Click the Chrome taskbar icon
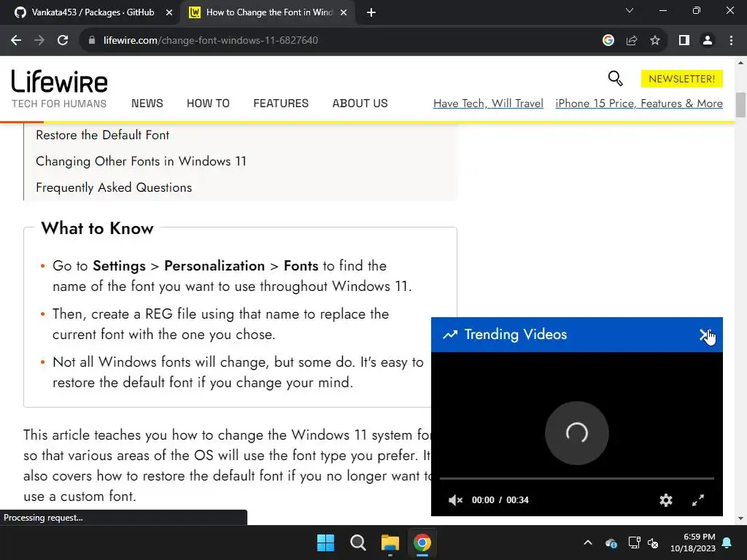The width and height of the screenshot is (747, 560). (422, 542)
